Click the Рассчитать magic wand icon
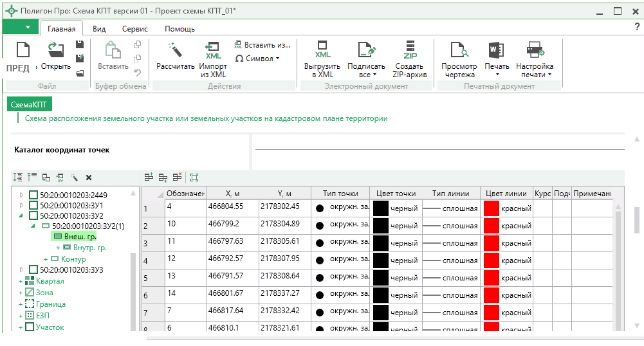This screenshot has width=644, height=346. click(175, 50)
